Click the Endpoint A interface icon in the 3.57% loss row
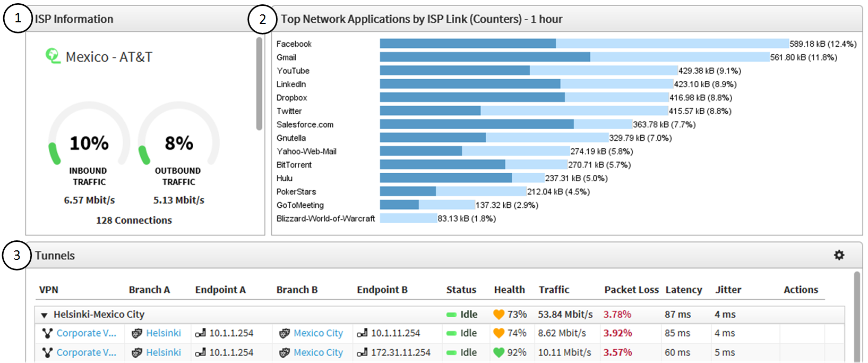This screenshot has height=363, width=868. (200, 352)
